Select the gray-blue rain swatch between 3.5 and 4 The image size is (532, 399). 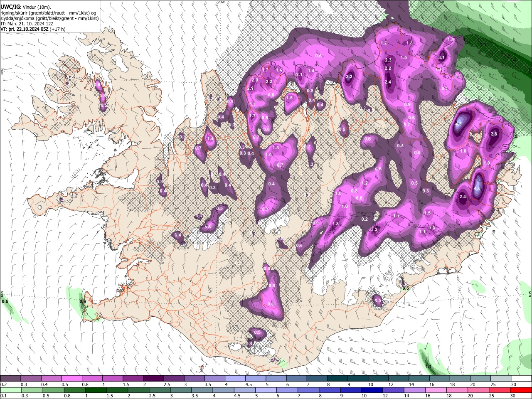pyautogui.click(x=202, y=390)
